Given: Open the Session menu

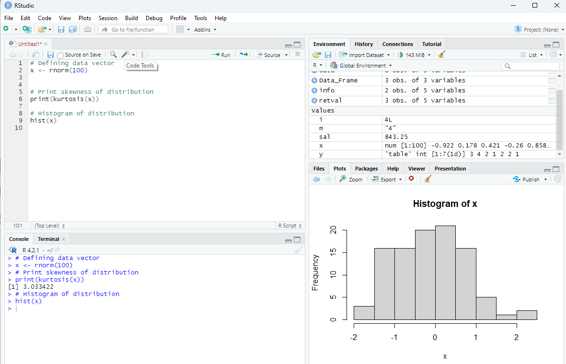Looking at the screenshot, I should tap(108, 18).
